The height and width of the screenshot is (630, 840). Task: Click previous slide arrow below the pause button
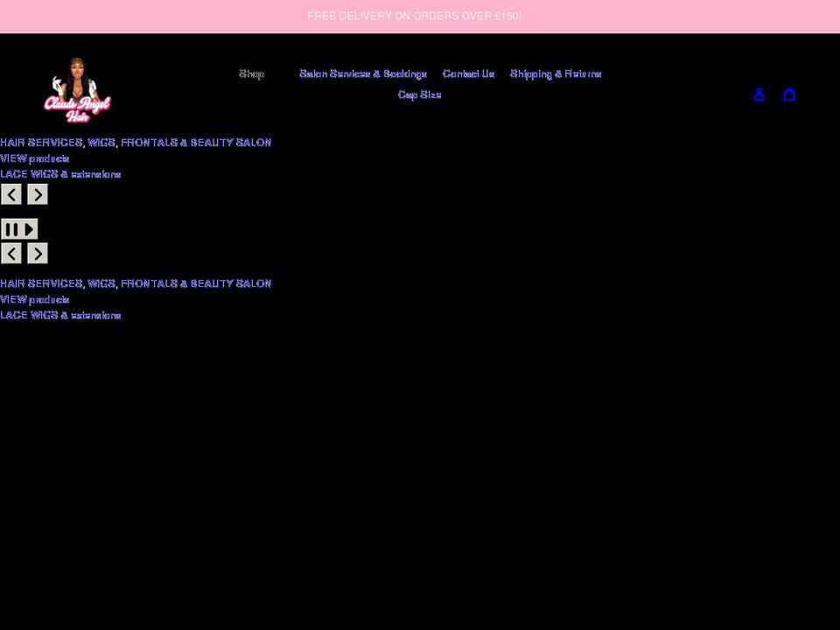pos(11,254)
